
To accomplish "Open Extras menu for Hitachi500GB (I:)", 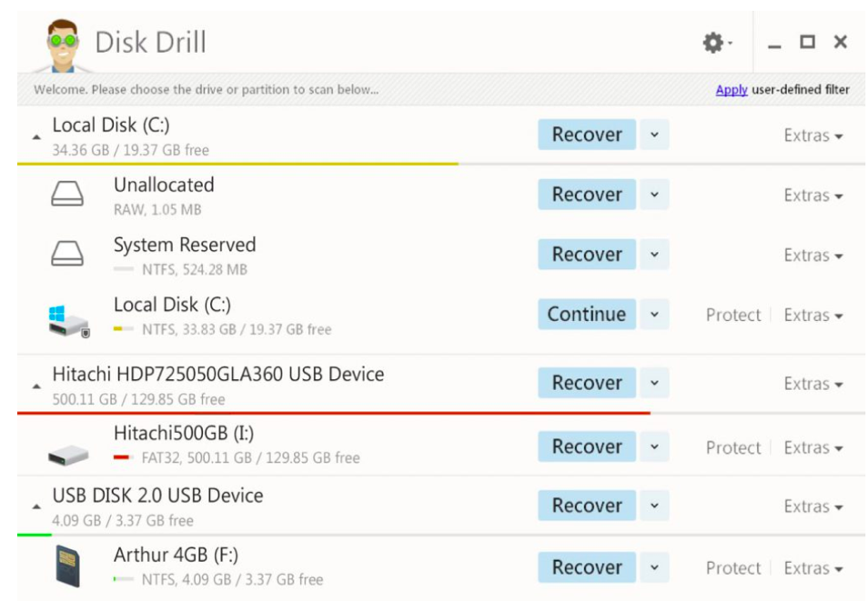I will point(813,447).
